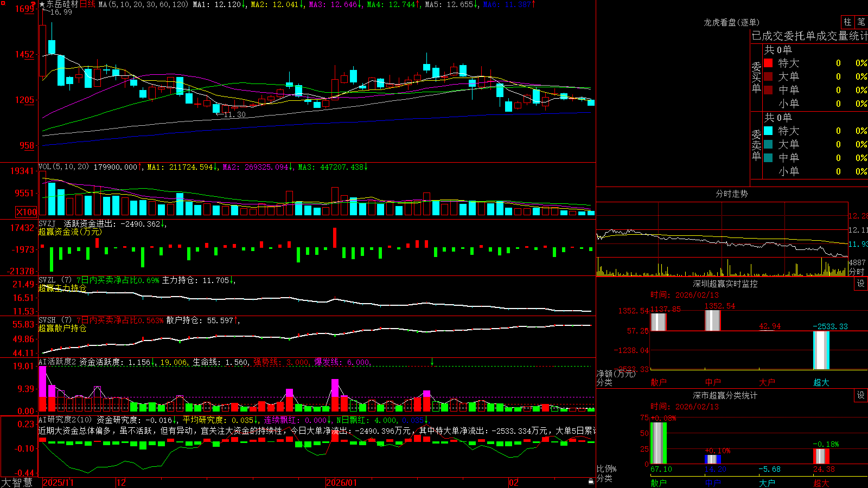Click the red question mark help icon

[x=34, y=4]
